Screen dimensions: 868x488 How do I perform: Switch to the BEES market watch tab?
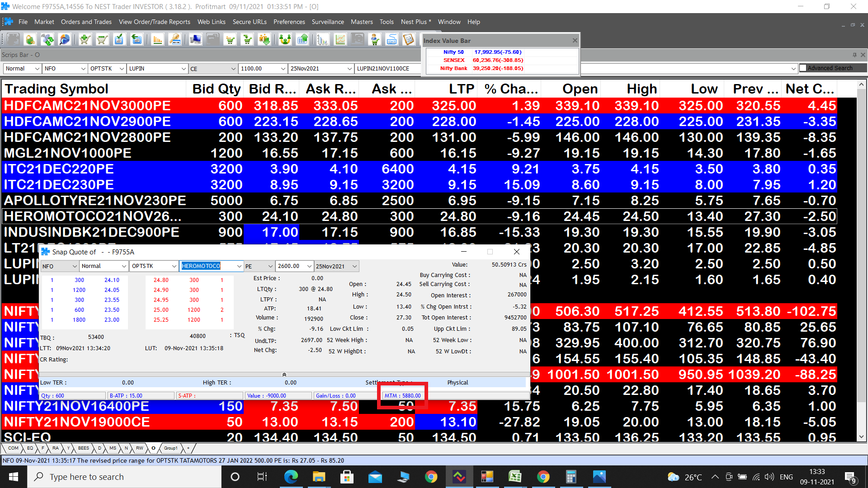pyautogui.click(x=83, y=448)
